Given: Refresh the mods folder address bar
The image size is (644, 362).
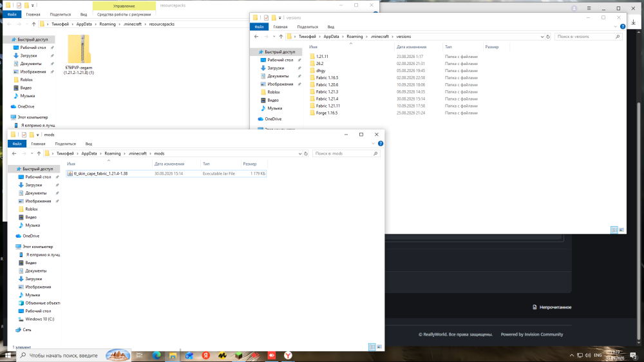Looking at the screenshot, I should coord(306,154).
